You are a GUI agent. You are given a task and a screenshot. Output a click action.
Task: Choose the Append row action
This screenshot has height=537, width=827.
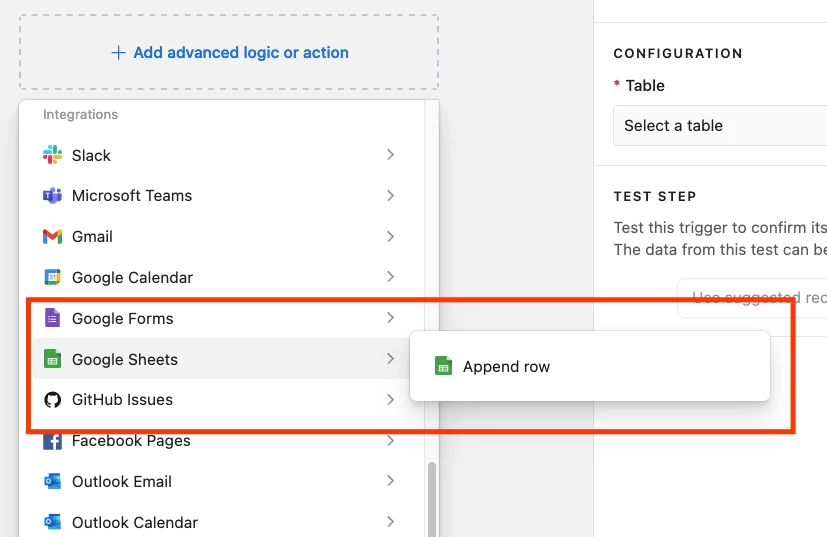click(590, 366)
